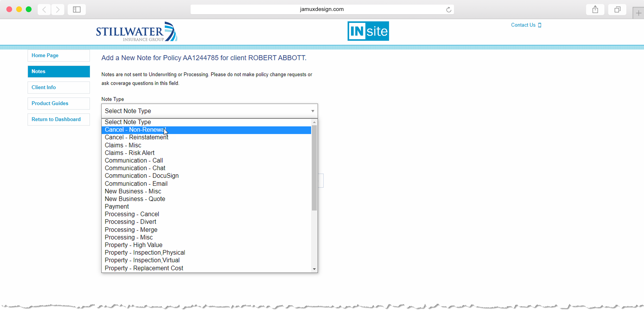The width and height of the screenshot is (644, 312).
Task: Click the phone icon beside Contact Us
Action: click(x=540, y=25)
